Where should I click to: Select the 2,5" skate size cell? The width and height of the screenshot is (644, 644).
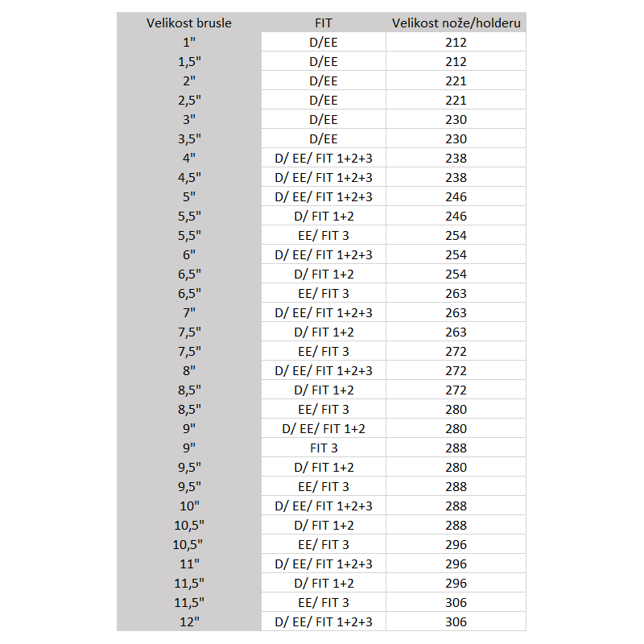point(189,100)
